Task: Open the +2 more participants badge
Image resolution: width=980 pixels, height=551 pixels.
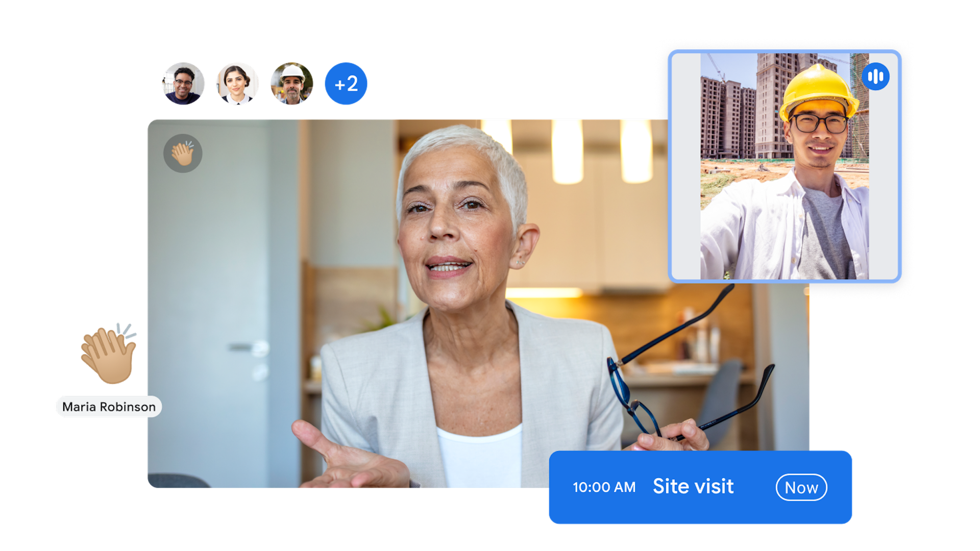Action: [346, 84]
